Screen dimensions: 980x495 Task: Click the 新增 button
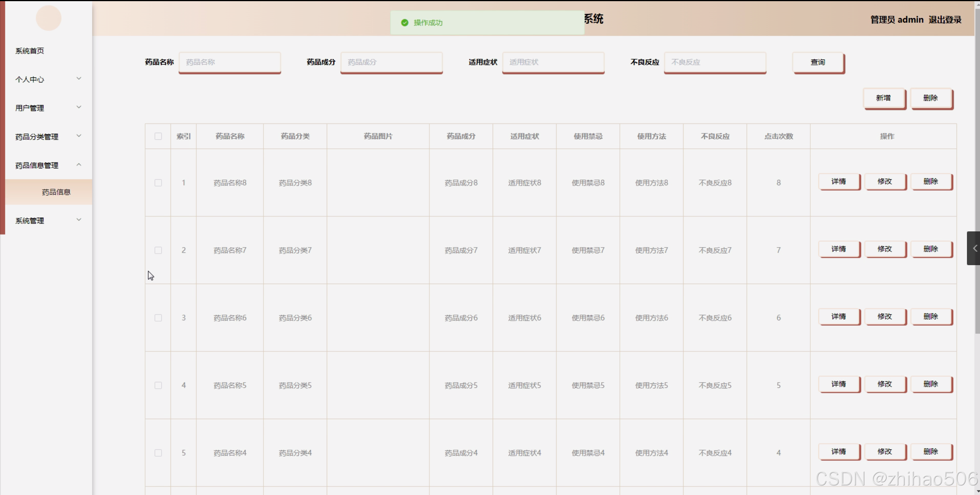click(x=884, y=98)
